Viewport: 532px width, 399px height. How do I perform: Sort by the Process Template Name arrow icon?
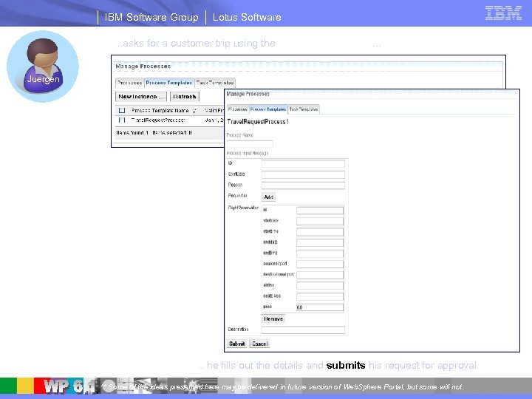pyautogui.click(x=194, y=111)
